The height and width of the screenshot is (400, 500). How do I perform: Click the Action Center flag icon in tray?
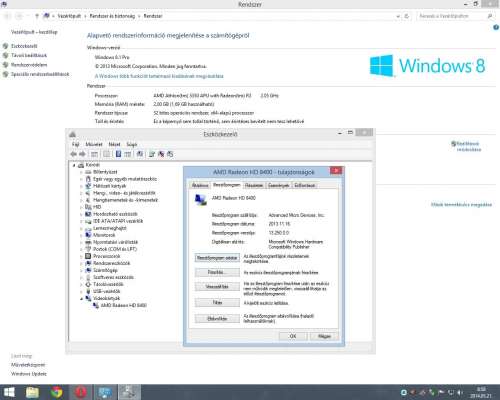pos(441,392)
